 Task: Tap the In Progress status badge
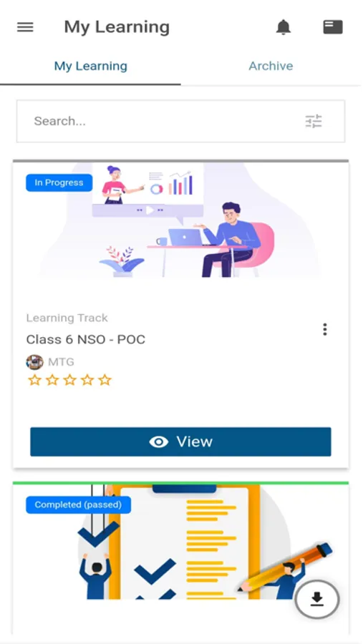coord(59,182)
